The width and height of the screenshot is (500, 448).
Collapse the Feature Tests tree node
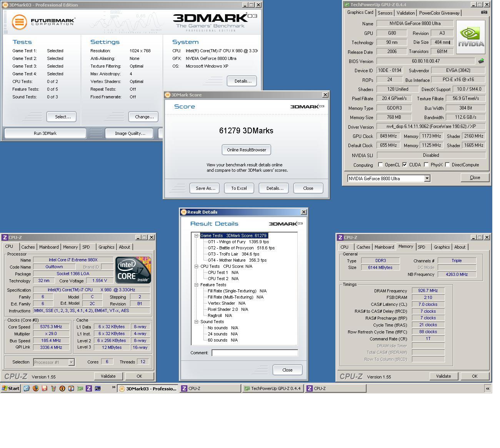(x=196, y=285)
